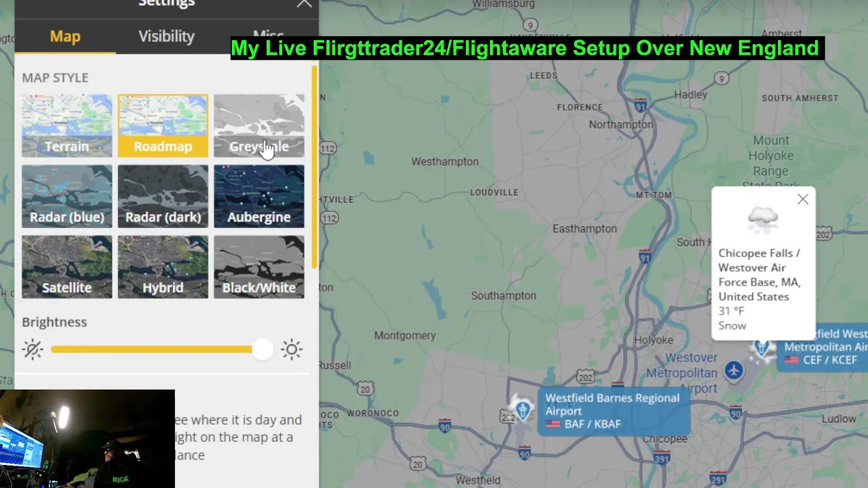Screen dimensions: 868x488
Task: Click the settings panel vertical scrollbar
Action: [314, 166]
